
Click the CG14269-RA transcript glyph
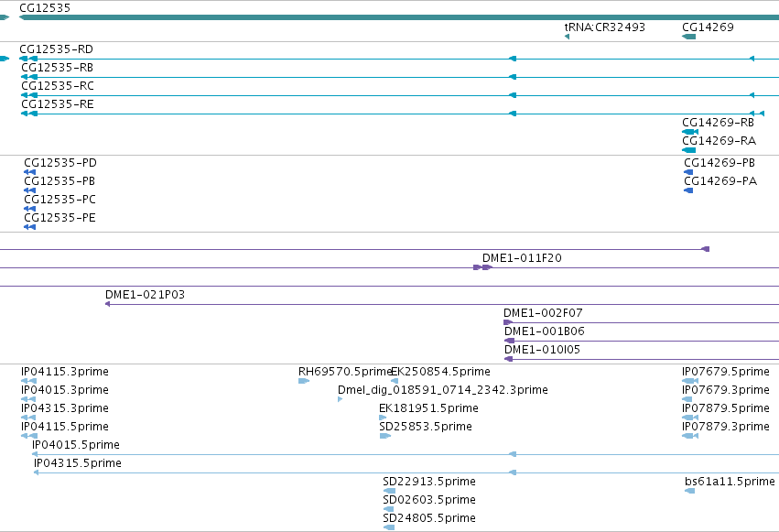click(688, 150)
